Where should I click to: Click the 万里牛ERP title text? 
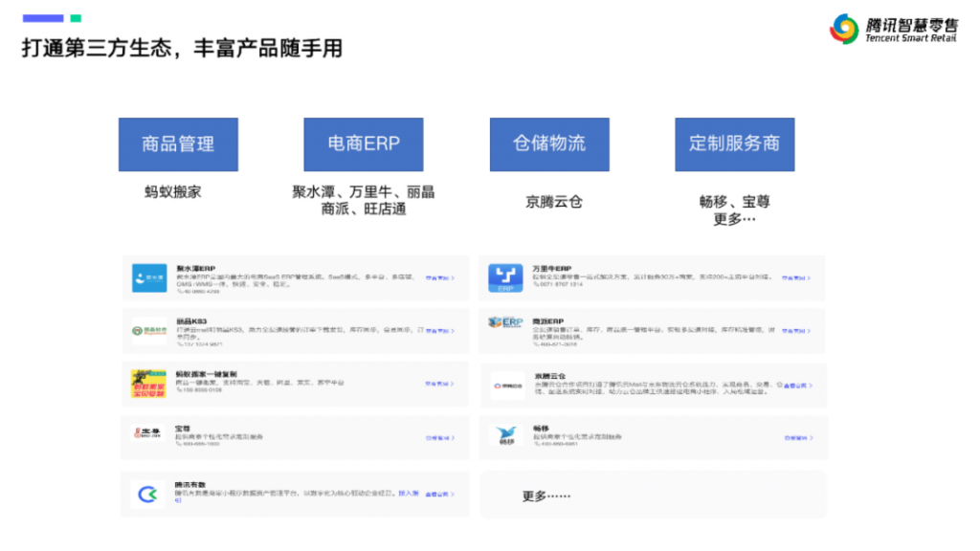click(552, 269)
